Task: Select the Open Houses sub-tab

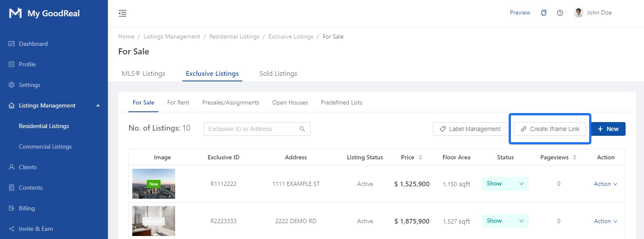Action: [290, 103]
